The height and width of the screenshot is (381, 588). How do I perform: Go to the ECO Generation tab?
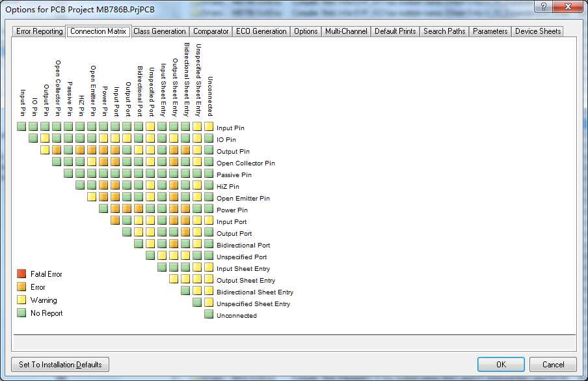[261, 31]
